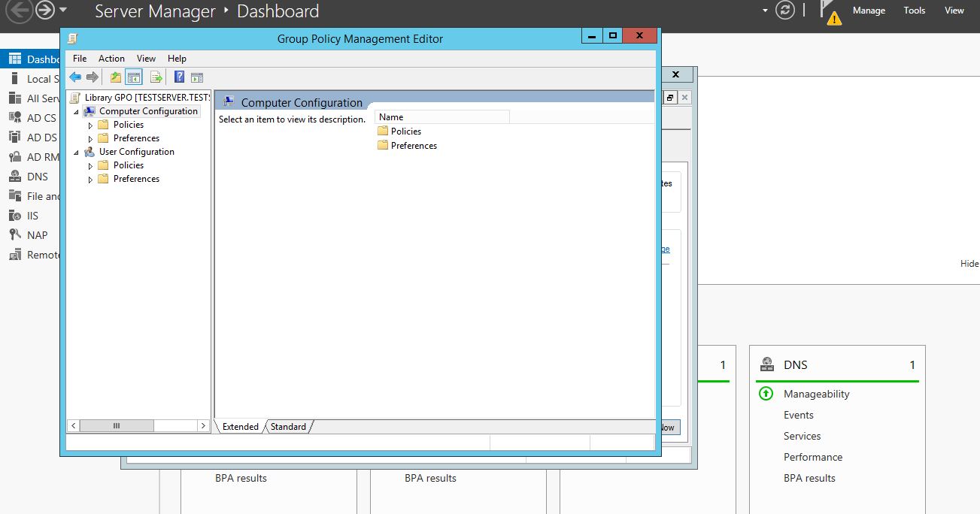
Task: Click the blue Back arrow in editor toolbar
Action: click(75, 77)
